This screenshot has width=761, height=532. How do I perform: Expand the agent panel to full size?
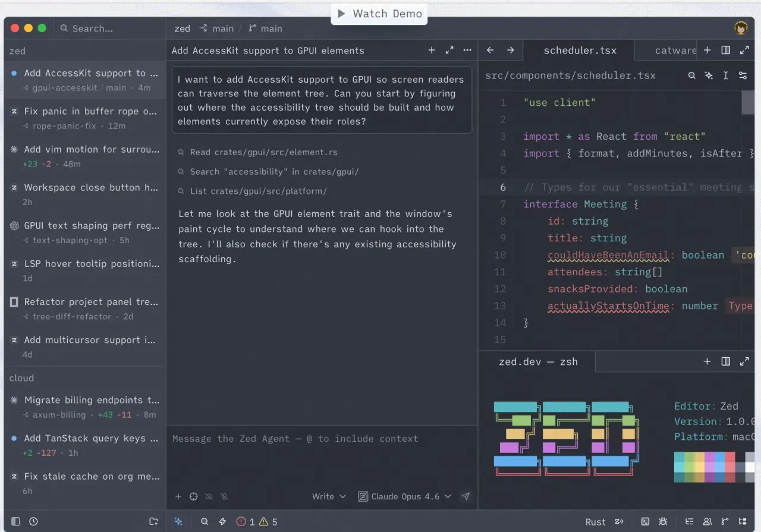(449, 51)
